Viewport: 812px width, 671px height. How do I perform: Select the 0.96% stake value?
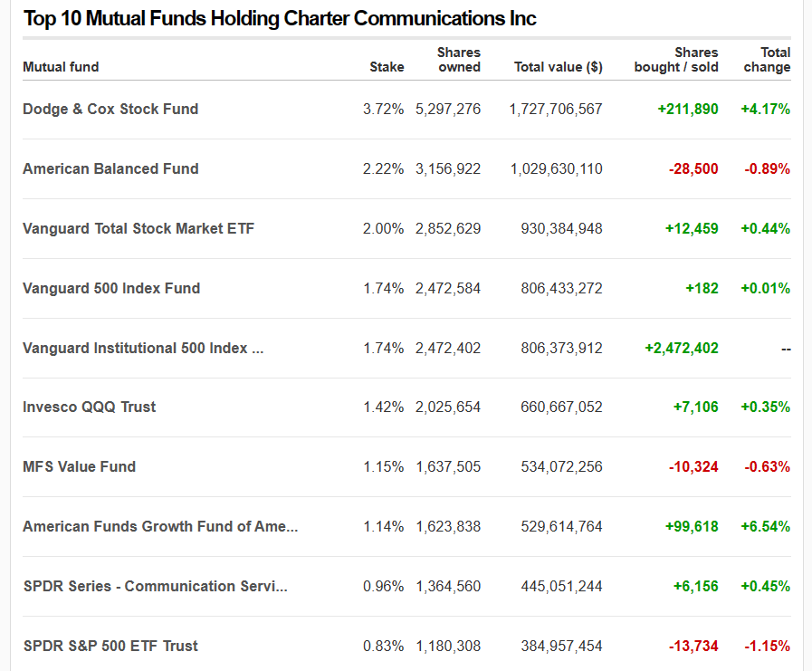click(x=383, y=586)
